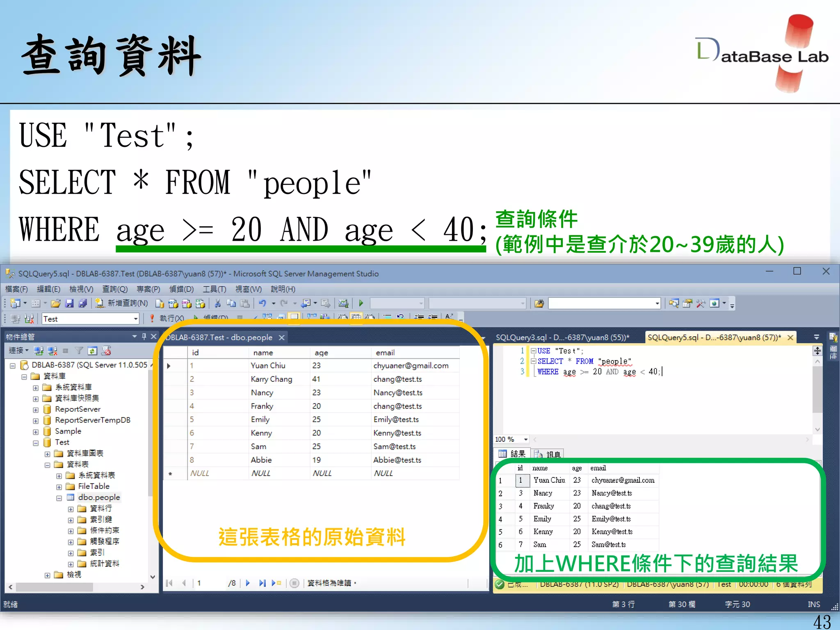
Task: Click the Object Explorer horizontal scrollbar
Action: coord(76,587)
